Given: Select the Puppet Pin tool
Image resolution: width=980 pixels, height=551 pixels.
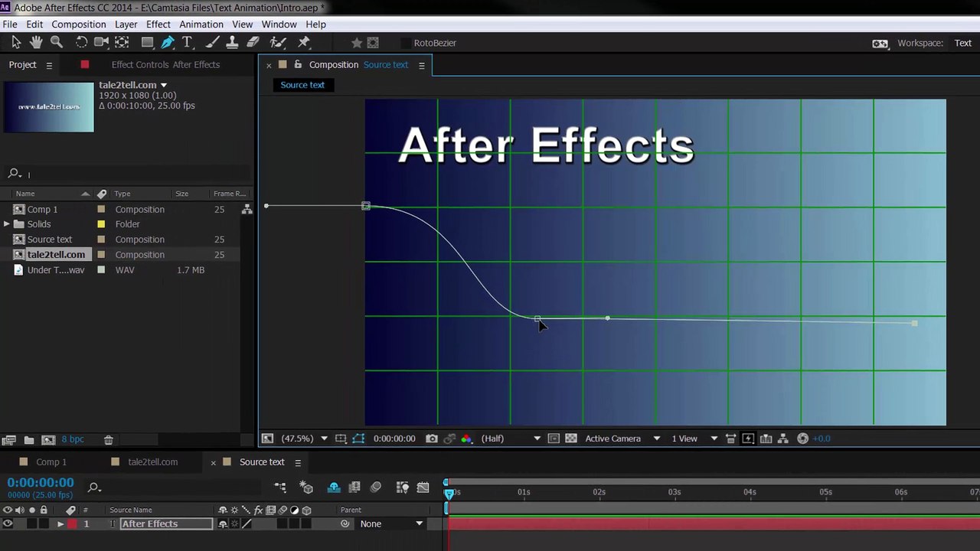Looking at the screenshot, I should [304, 43].
